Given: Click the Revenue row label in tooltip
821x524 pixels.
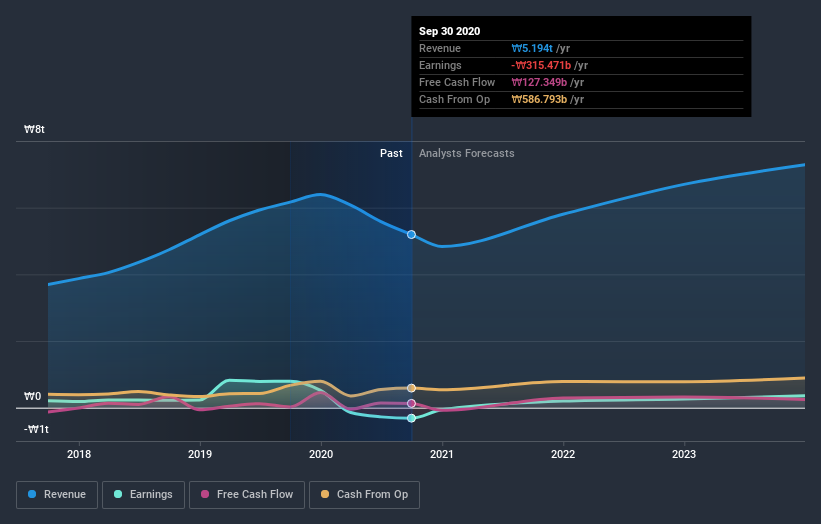Looking at the screenshot, I should [x=440, y=48].
